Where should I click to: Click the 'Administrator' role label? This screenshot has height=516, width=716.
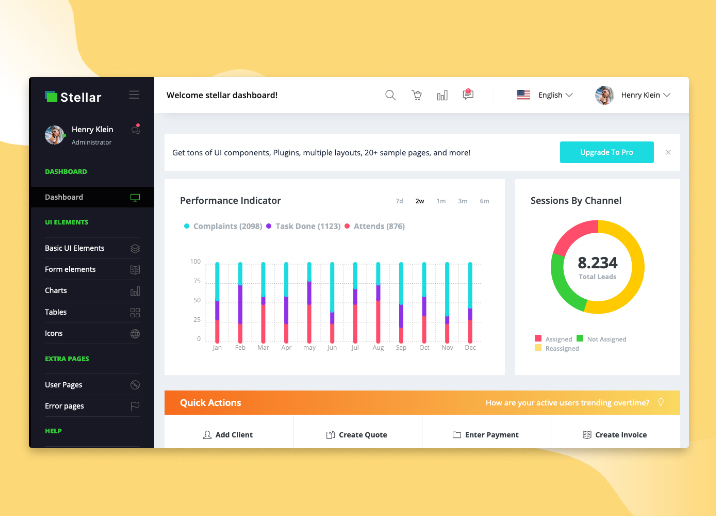(91, 142)
